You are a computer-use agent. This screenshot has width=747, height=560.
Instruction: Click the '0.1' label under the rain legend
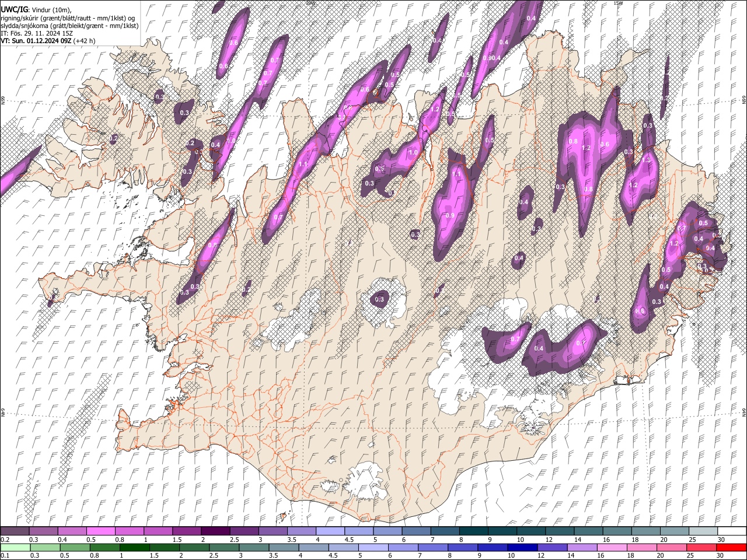coord(5,555)
